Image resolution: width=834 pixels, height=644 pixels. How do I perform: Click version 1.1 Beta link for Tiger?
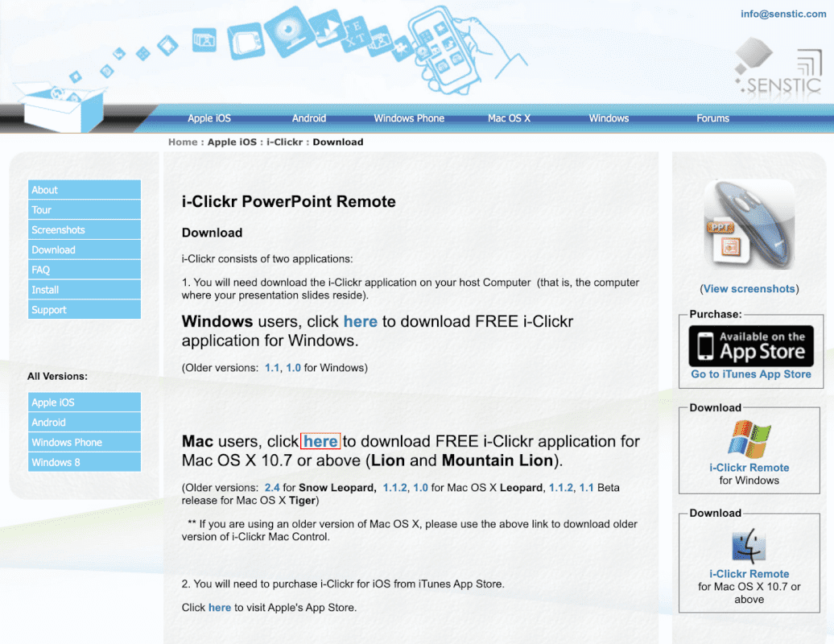(x=586, y=488)
